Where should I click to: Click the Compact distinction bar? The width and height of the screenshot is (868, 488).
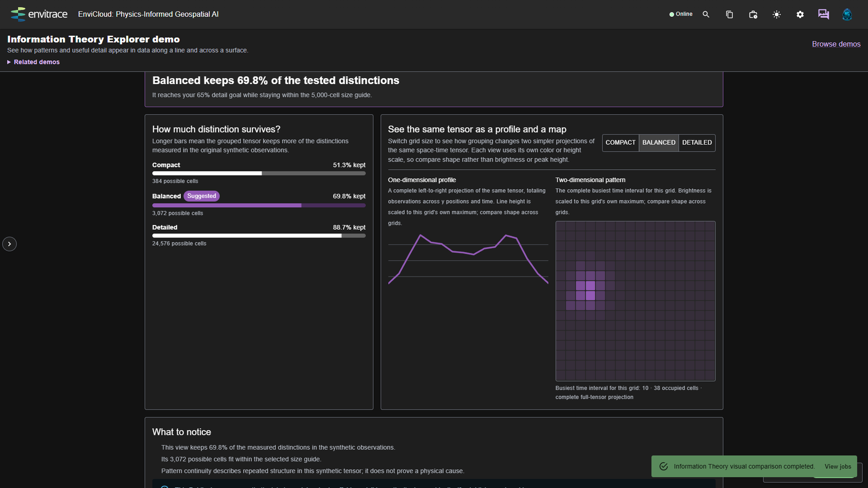(x=259, y=174)
